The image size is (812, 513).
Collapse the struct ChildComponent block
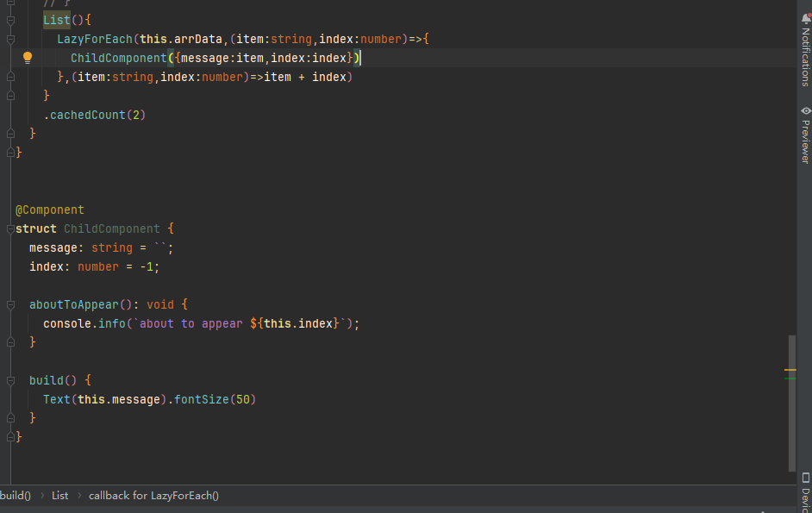[10, 228]
